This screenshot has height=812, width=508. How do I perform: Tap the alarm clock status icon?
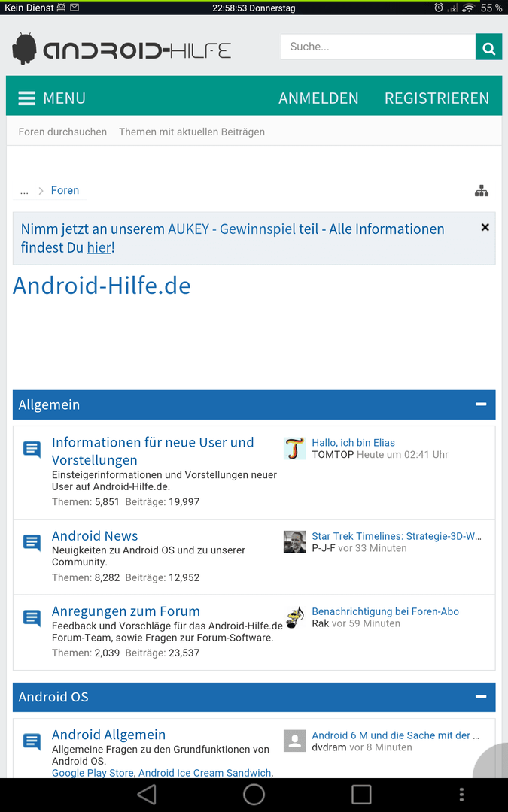pyautogui.click(x=439, y=8)
